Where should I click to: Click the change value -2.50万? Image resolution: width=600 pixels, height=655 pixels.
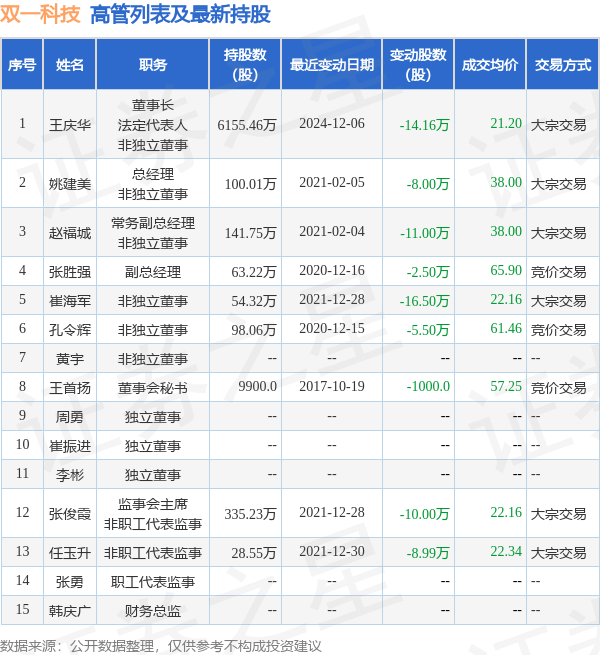click(x=428, y=272)
